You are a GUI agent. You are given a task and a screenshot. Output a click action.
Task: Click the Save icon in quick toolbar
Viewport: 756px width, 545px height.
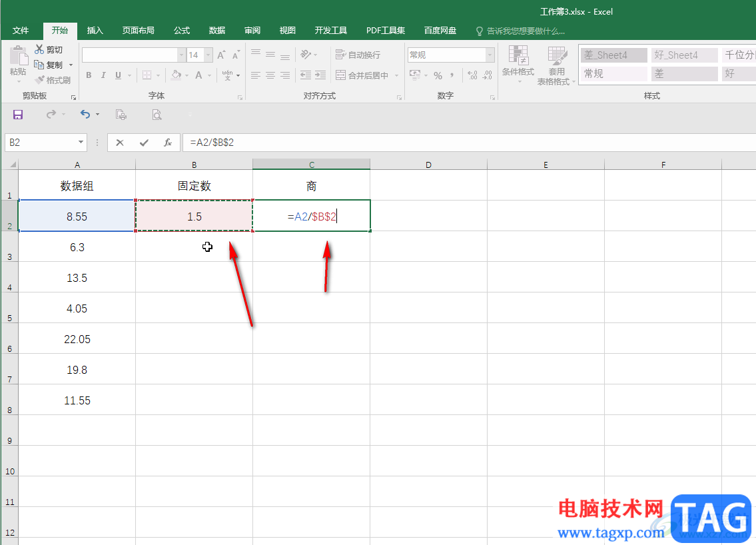click(18, 115)
